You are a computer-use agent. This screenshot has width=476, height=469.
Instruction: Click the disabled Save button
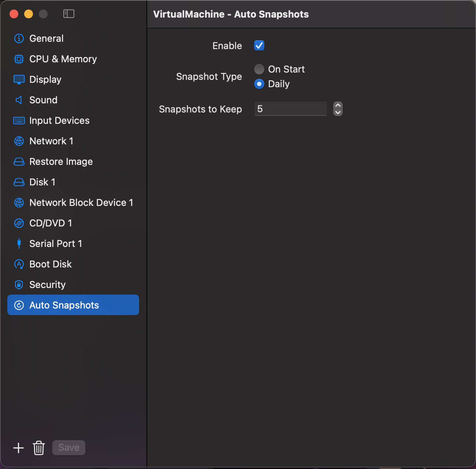click(x=69, y=448)
